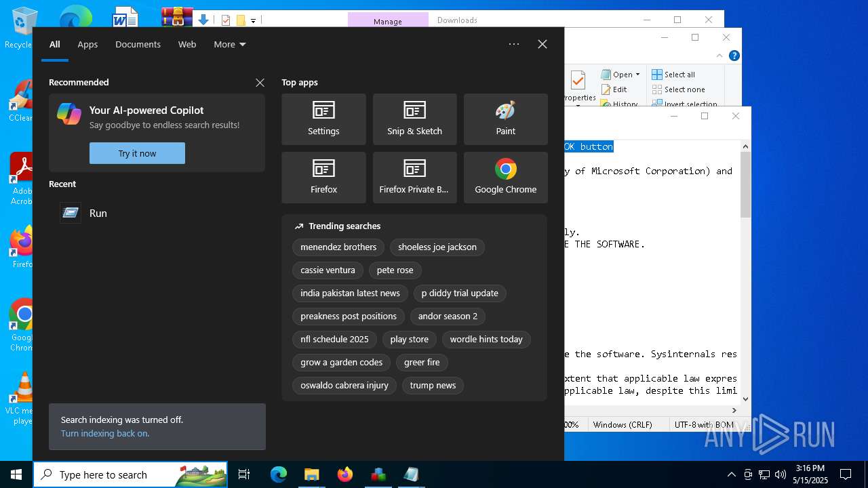The image size is (868, 488).
Task: Switch to Apps search tab
Action: coord(87,44)
